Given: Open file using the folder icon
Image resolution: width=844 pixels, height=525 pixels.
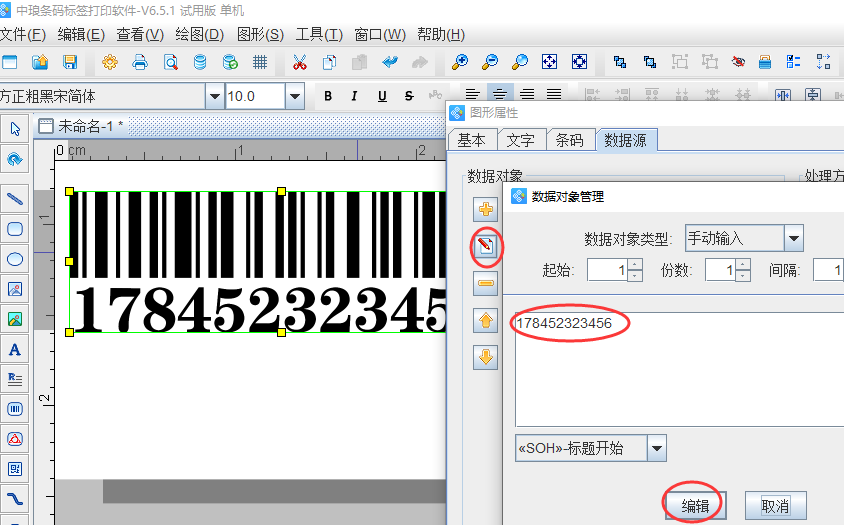Looking at the screenshot, I should pos(40,62).
